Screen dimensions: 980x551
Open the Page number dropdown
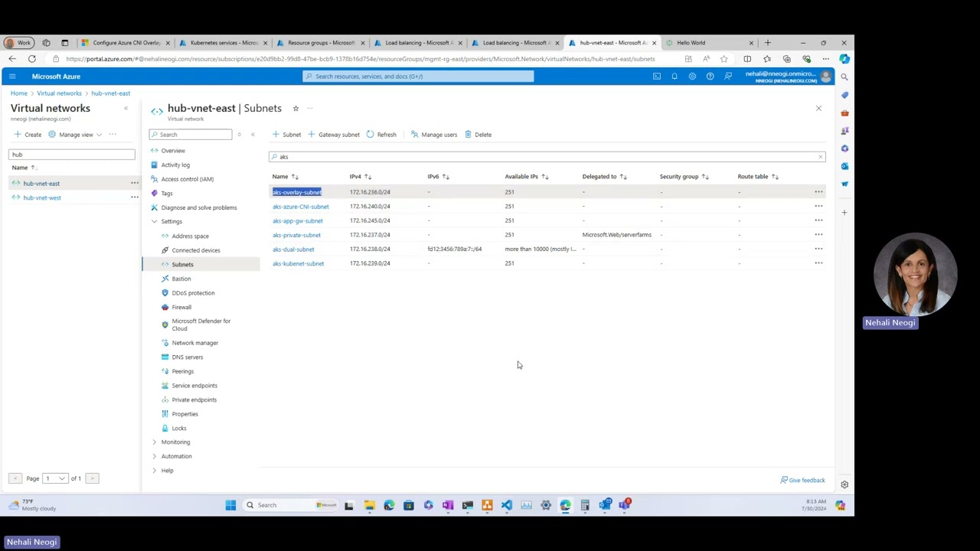coord(54,478)
